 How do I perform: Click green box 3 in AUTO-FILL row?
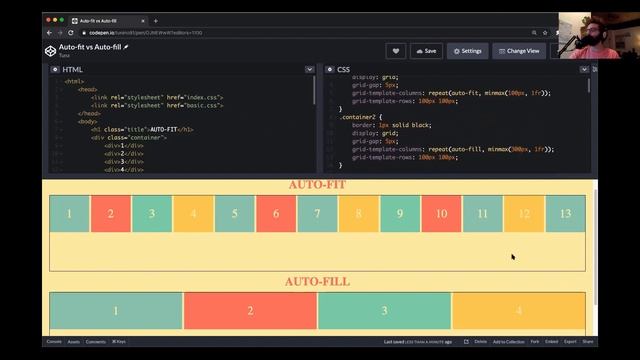tap(384, 311)
